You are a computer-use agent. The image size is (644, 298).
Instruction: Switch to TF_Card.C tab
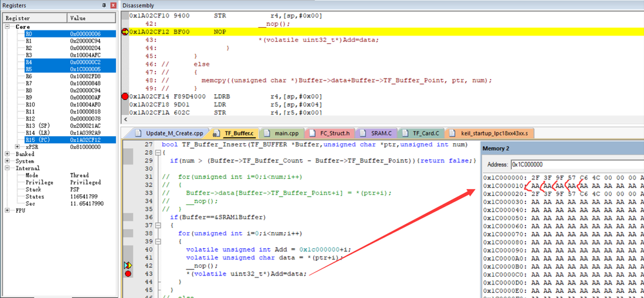421,133
